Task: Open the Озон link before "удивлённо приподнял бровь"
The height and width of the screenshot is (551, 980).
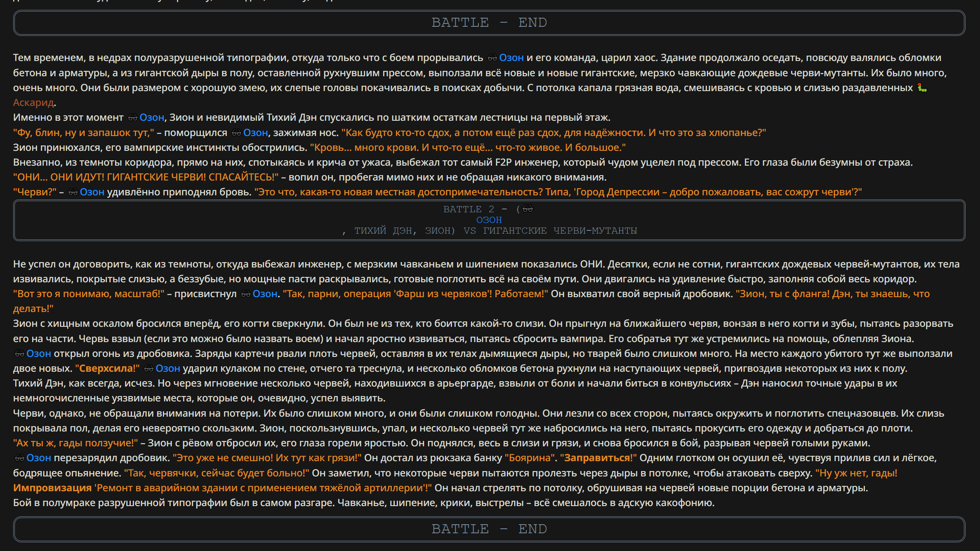Action: (x=92, y=192)
